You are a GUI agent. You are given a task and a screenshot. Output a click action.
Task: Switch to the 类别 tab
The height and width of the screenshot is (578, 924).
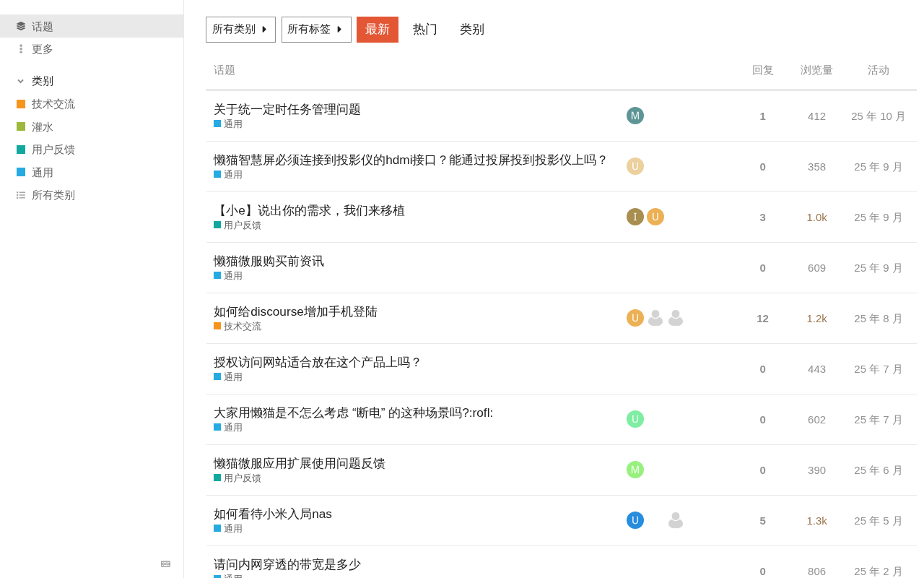[x=472, y=30]
